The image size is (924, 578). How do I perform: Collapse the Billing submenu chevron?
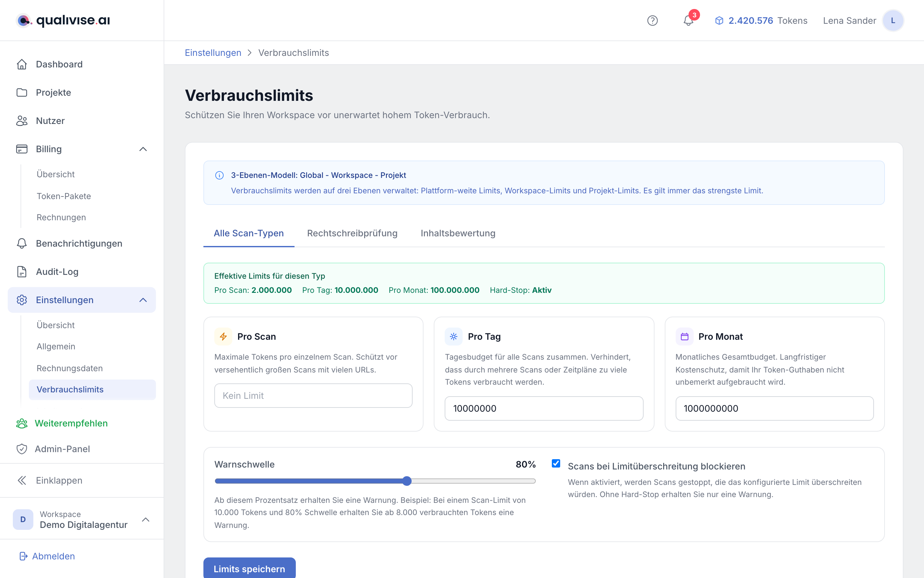[x=143, y=149]
